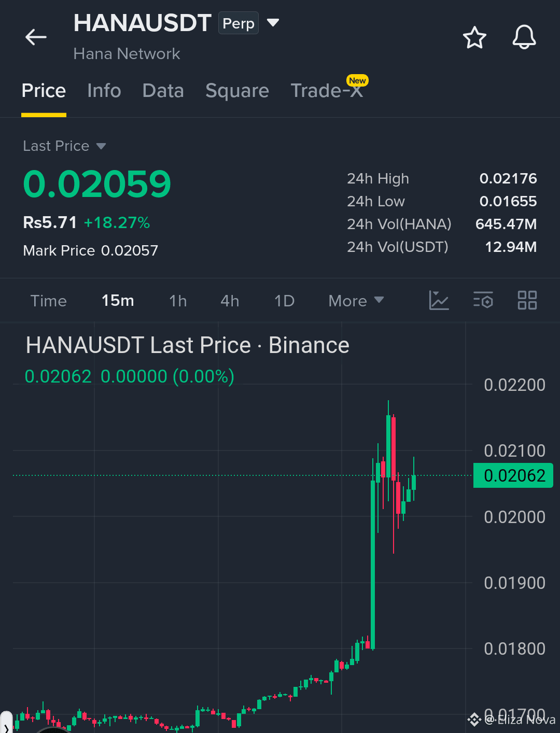Tap the 0.01900 axis price label

click(x=514, y=583)
